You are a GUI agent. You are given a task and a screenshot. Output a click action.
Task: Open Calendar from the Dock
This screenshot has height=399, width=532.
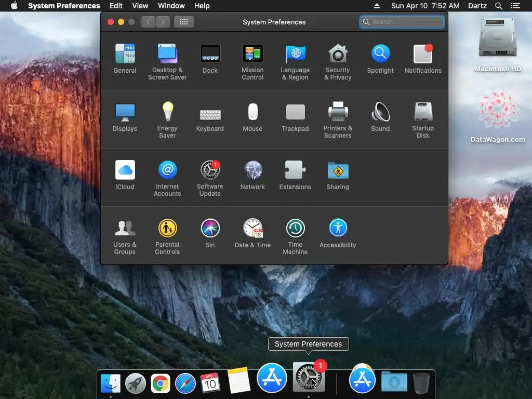tap(210, 383)
